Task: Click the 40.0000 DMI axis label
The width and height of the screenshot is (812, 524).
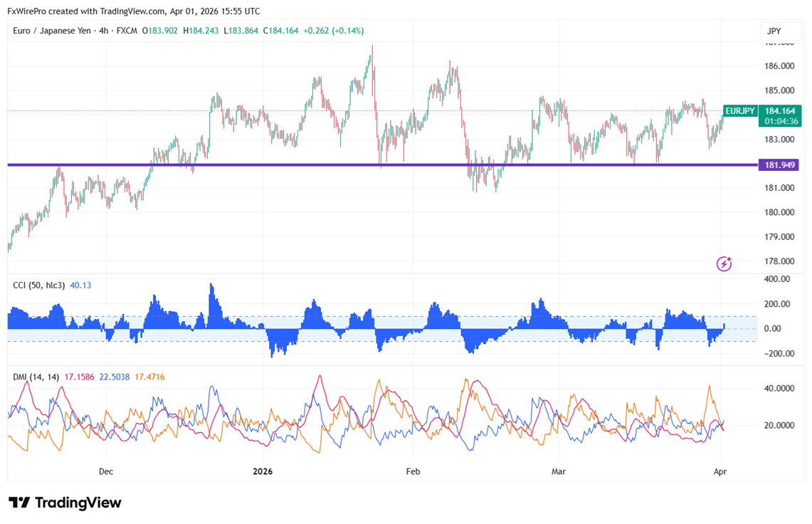Action: point(779,388)
